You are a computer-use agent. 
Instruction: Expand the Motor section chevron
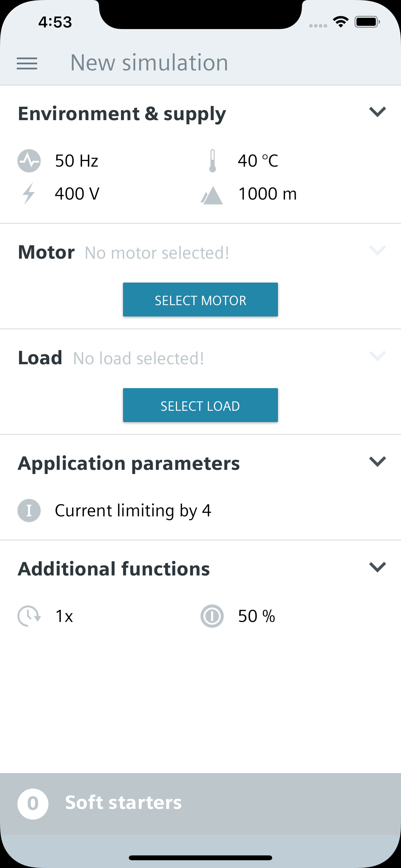377,251
